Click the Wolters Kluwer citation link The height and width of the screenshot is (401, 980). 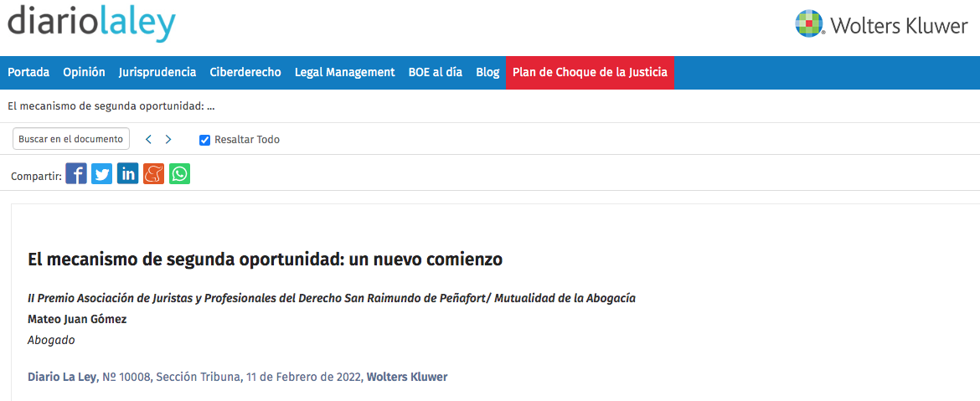pyautogui.click(x=407, y=378)
